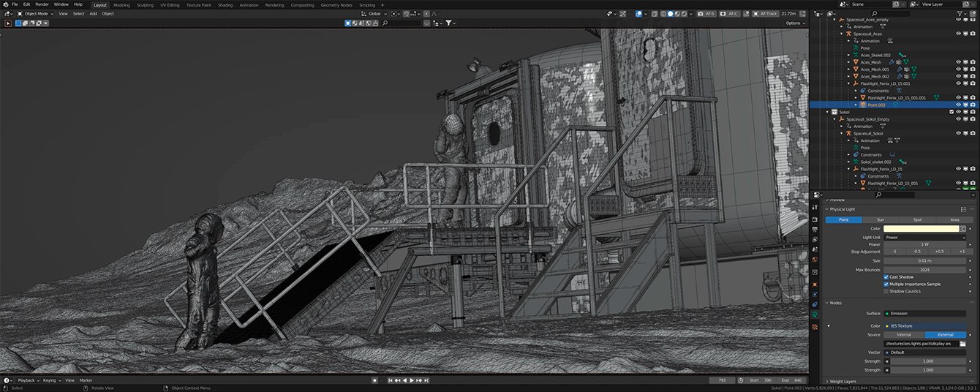The image size is (980, 392).
Task: Choose Internal as the IES source
Action: (904, 334)
